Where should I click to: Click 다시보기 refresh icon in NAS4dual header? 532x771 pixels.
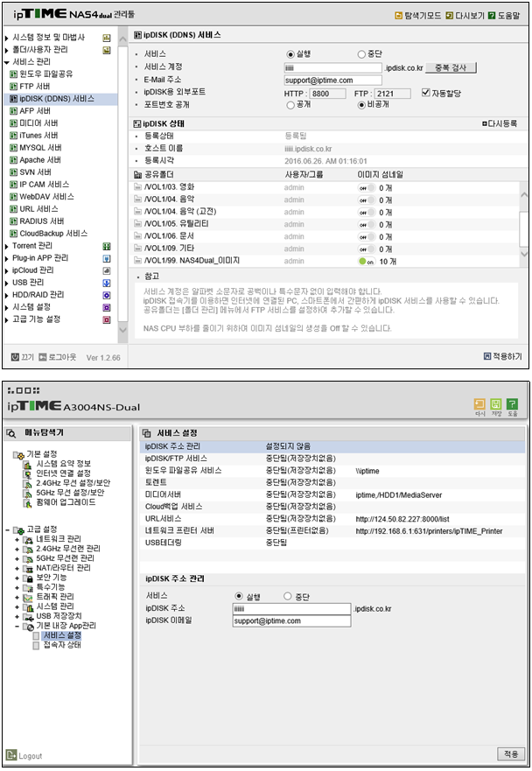[x=450, y=16]
